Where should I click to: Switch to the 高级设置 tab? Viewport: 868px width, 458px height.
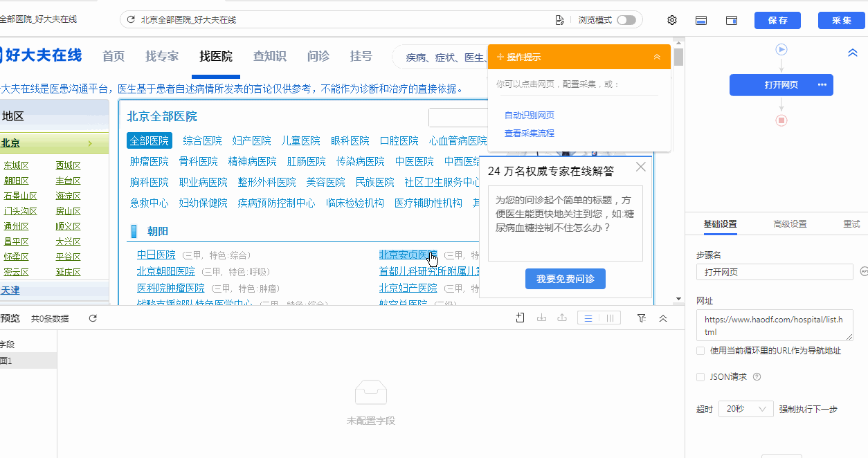(x=790, y=224)
